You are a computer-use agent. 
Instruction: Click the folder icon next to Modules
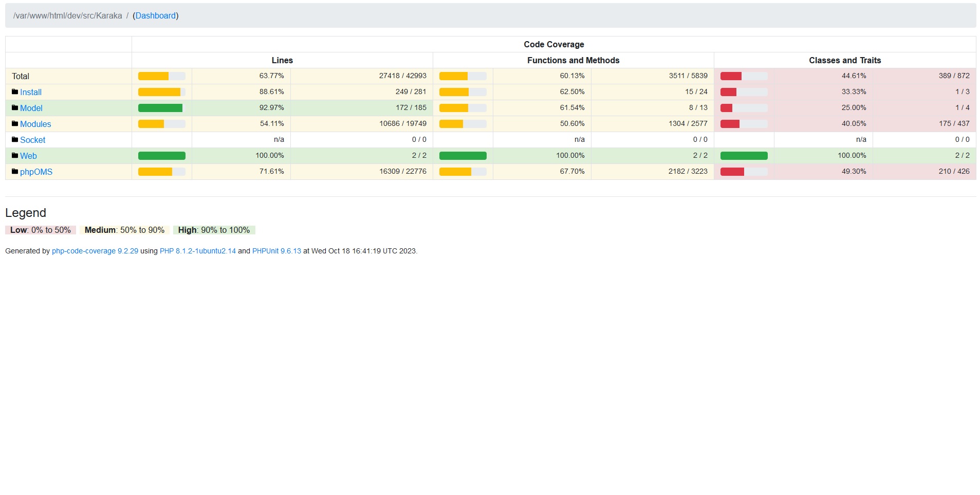(x=15, y=124)
